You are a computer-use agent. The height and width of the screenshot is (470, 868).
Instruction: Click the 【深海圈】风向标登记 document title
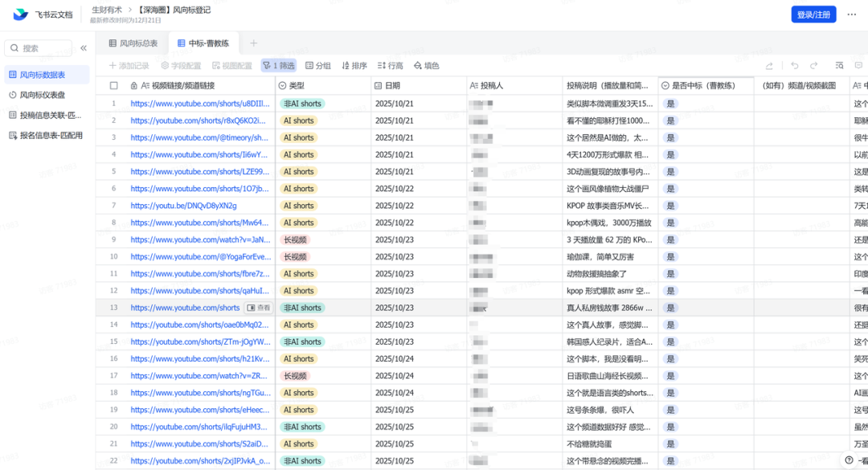(174, 10)
